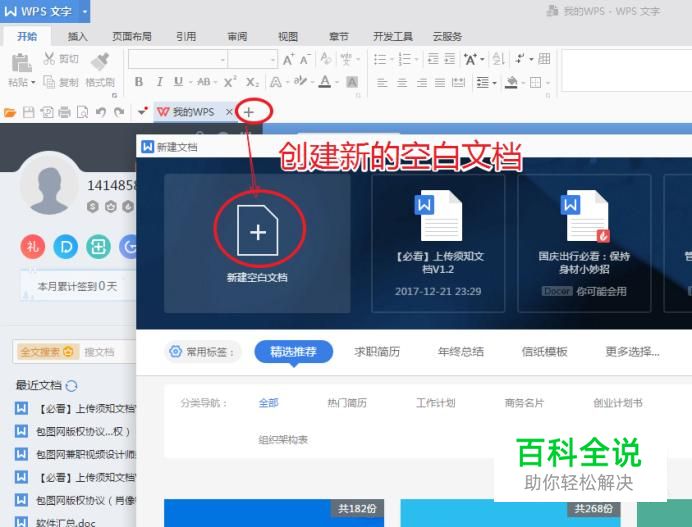692x527 pixels.
Task: Close the 我的WPS document tab
Action: pyautogui.click(x=229, y=112)
